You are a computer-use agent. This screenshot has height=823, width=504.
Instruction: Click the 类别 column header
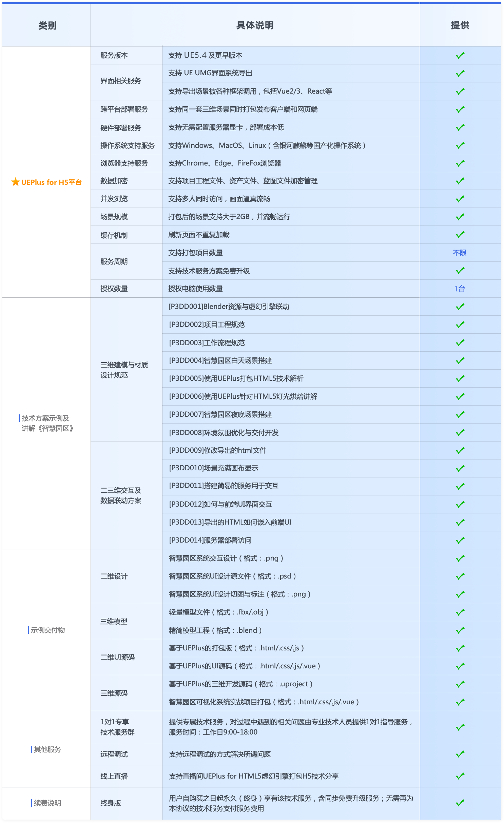(47, 25)
